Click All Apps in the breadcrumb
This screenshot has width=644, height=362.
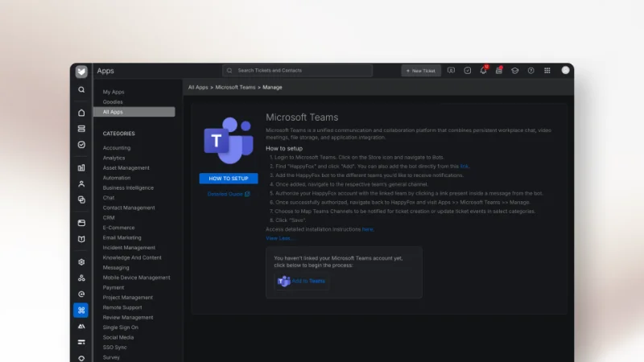pos(198,88)
